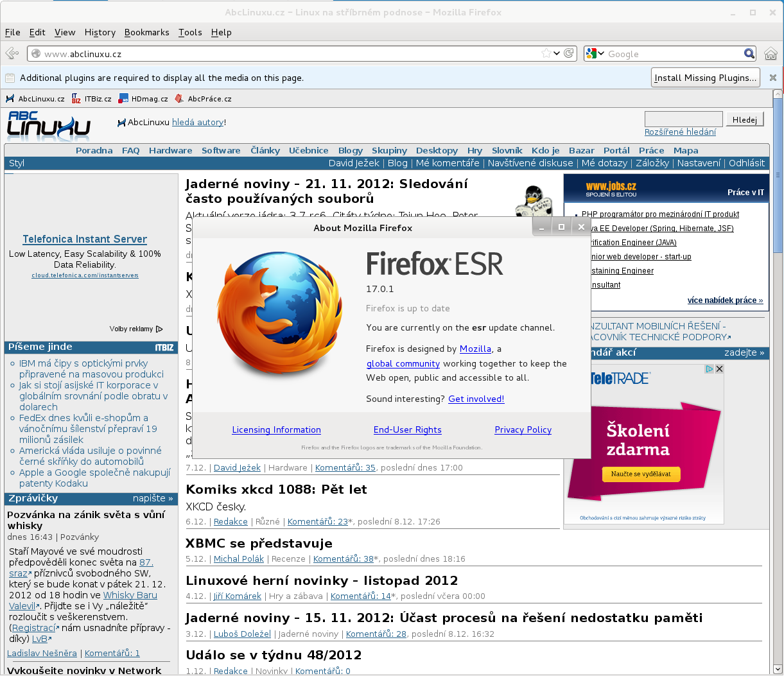
Task: Go to the Blogy section
Action: coord(351,150)
